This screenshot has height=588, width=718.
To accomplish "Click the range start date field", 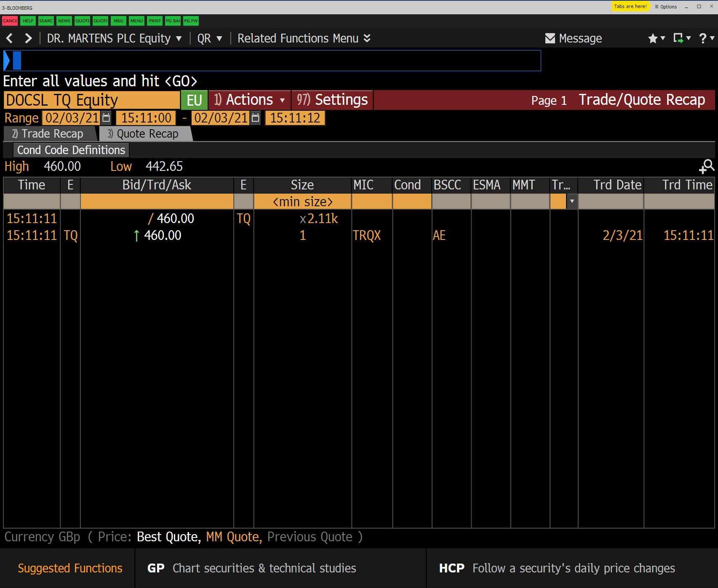I will 72,118.
